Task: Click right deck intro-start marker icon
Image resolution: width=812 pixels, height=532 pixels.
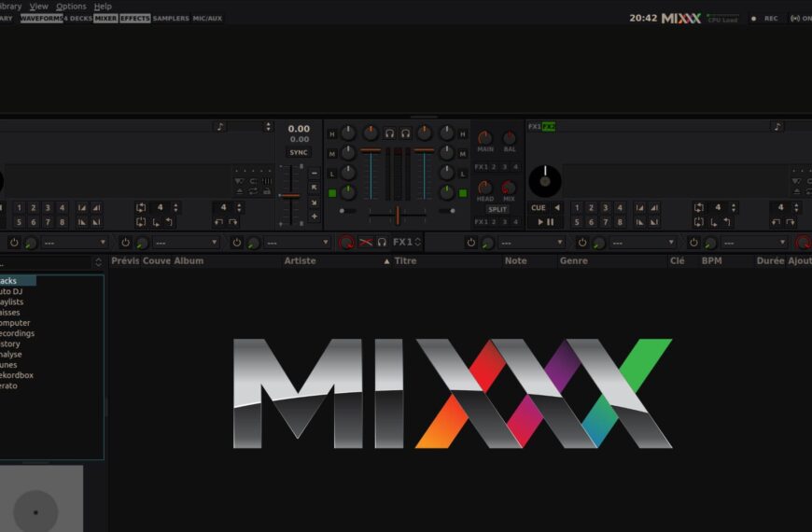Action: point(640,208)
